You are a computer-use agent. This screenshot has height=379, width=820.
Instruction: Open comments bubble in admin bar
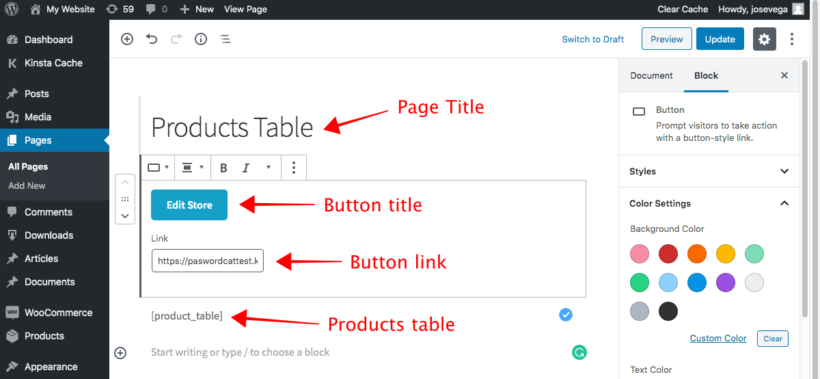click(x=155, y=9)
